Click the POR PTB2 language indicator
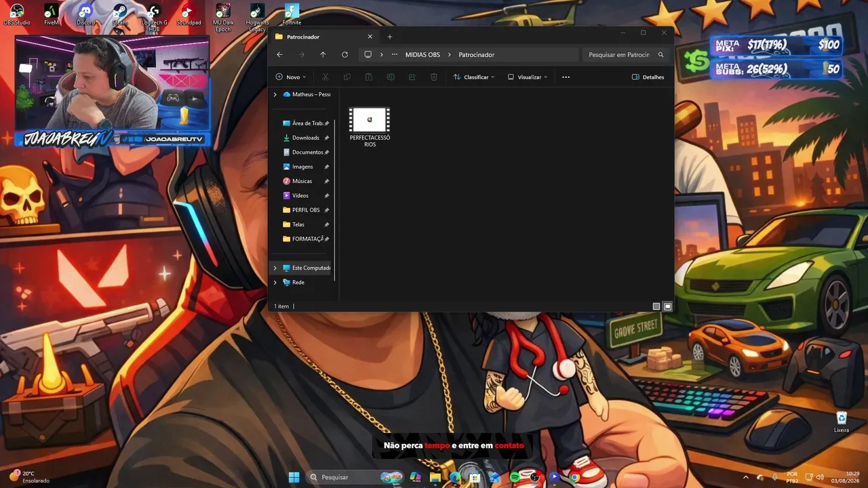 click(792, 477)
